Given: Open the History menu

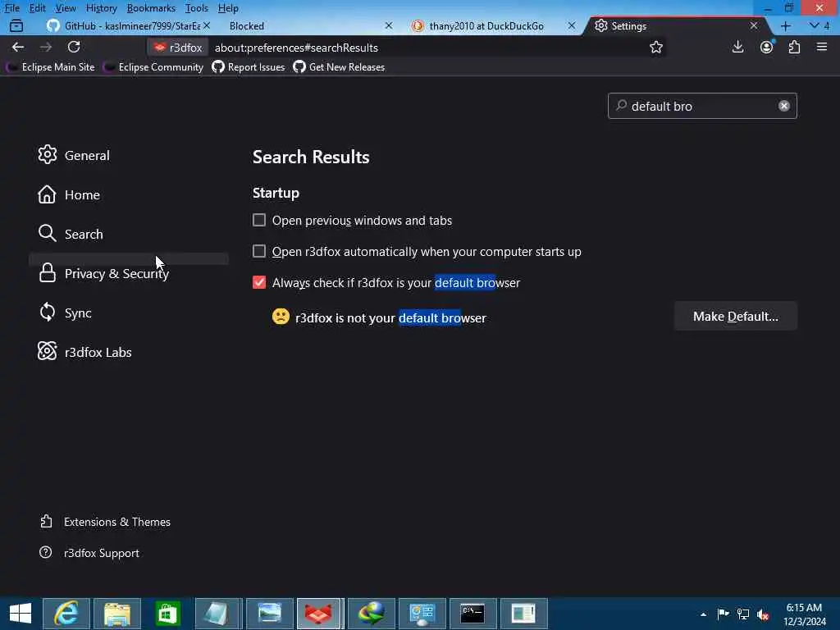Looking at the screenshot, I should coord(101,8).
